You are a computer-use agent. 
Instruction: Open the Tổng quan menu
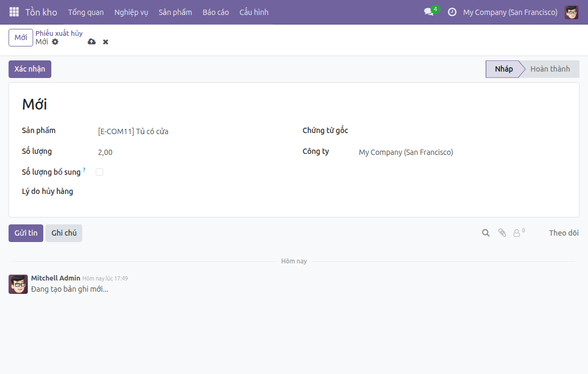86,12
